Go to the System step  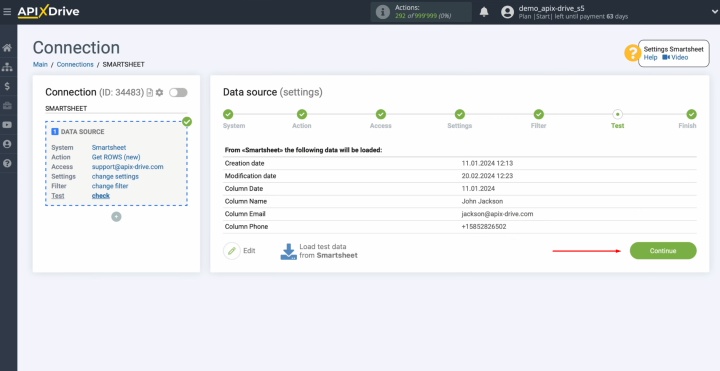click(228, 114)
